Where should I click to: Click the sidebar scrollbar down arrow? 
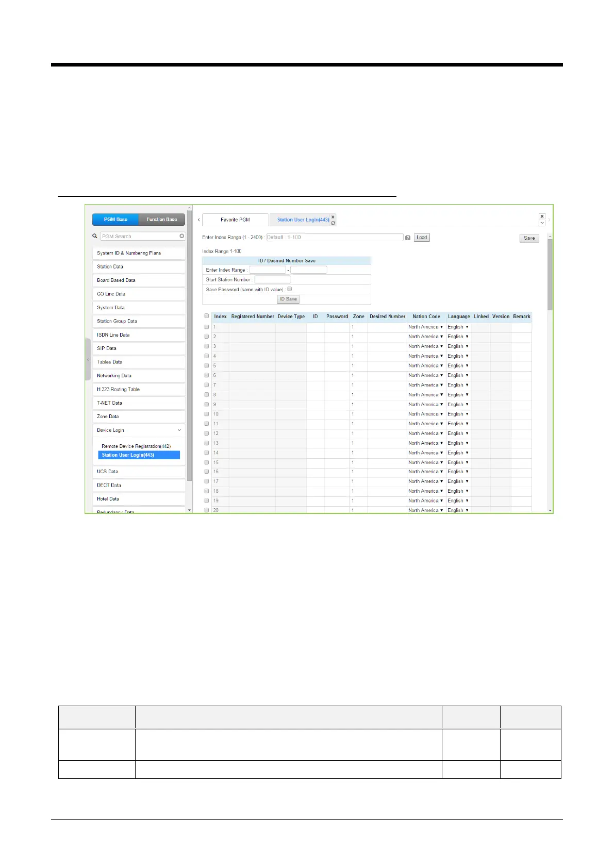[190, 510]
